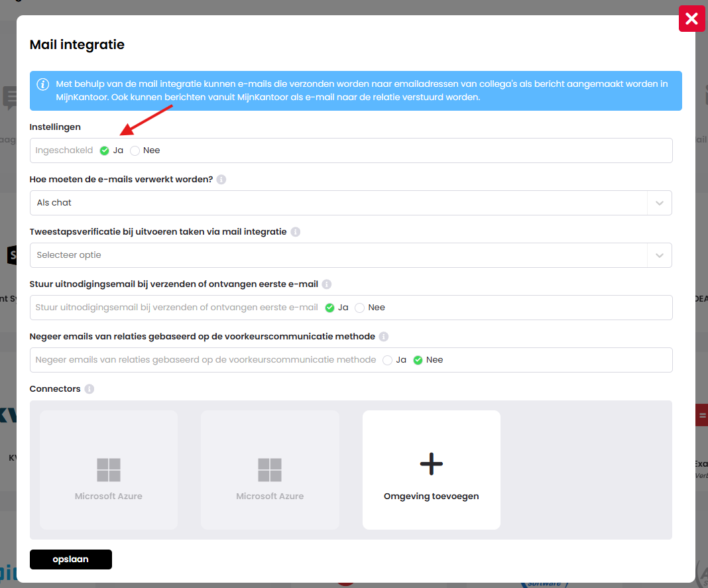
Task: Close the Mail integratie dialog
Action: [691, 19]
